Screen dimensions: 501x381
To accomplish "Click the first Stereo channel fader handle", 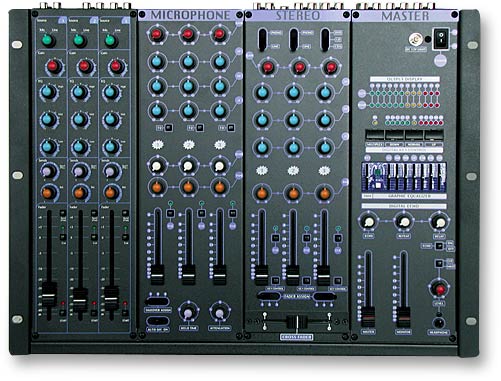I will click(x=262, y=275).
